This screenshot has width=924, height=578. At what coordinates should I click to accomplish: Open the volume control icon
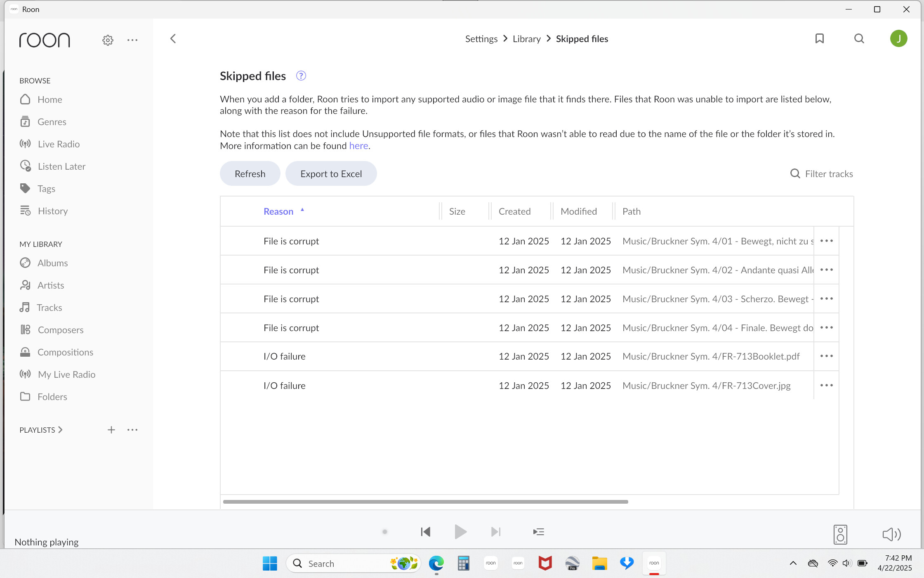(x=891, y=534)
